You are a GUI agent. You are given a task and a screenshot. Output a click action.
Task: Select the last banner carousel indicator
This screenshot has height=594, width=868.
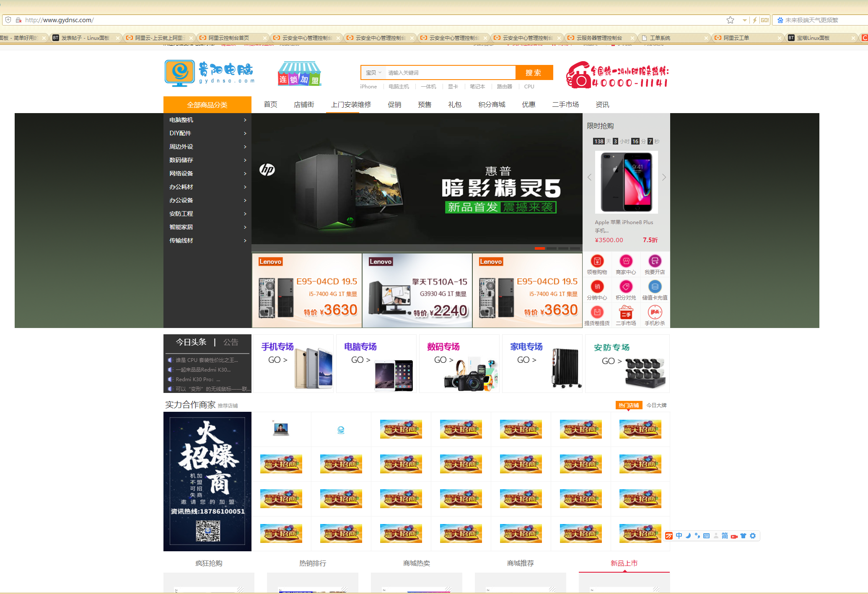click(575, 248)
